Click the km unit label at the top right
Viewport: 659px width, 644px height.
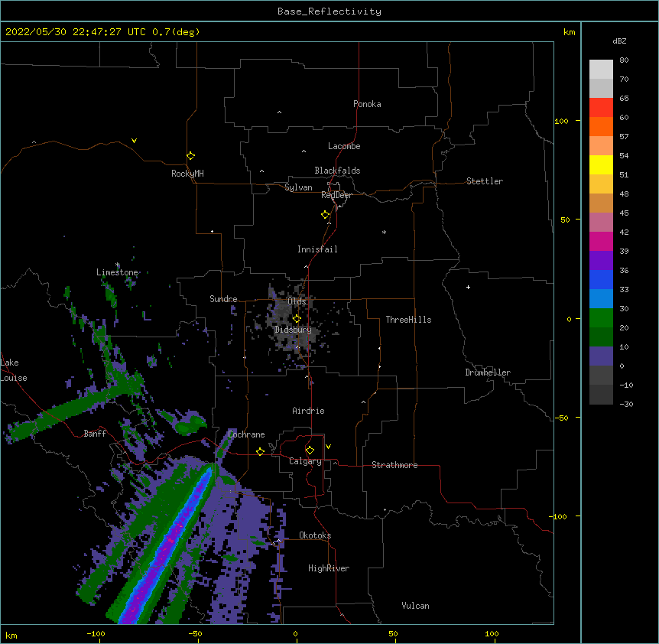(x=570, y=32)
